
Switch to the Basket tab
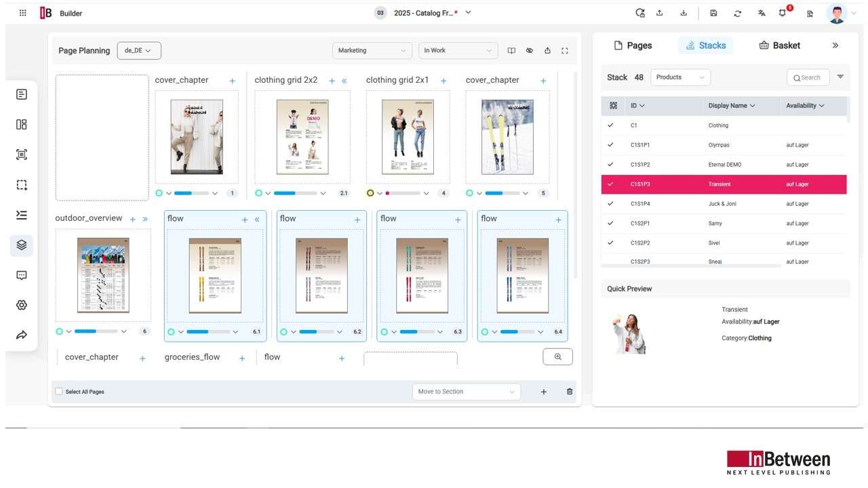[x=779, y=45]
